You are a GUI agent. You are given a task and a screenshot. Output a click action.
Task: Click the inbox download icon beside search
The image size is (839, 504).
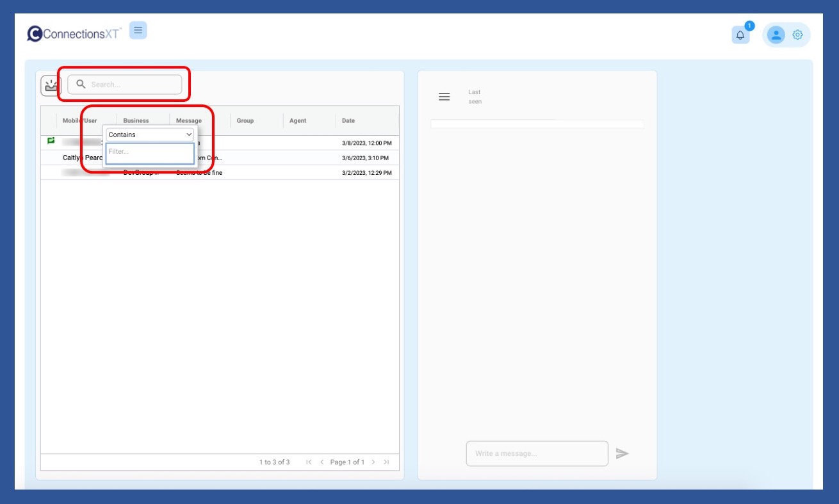click(51, 85)
